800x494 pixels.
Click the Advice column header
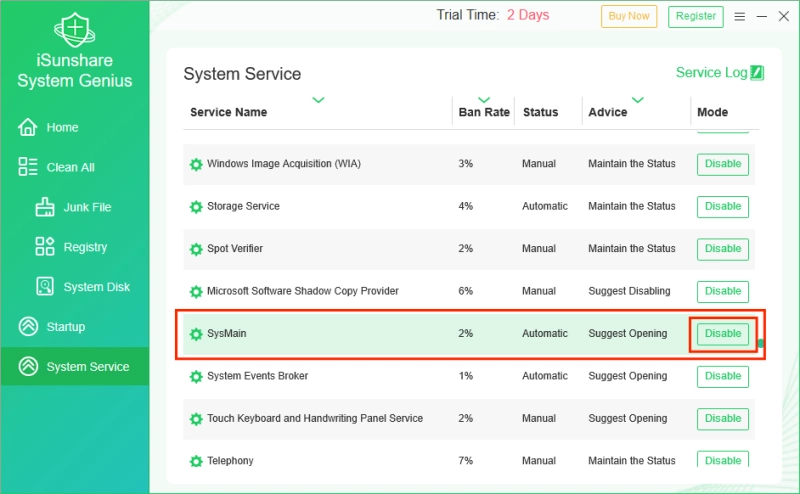(x=608, y=112)
